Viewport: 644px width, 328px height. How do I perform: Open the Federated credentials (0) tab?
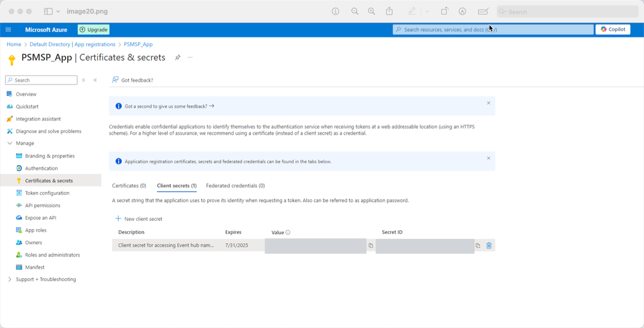tap(235, 185)
